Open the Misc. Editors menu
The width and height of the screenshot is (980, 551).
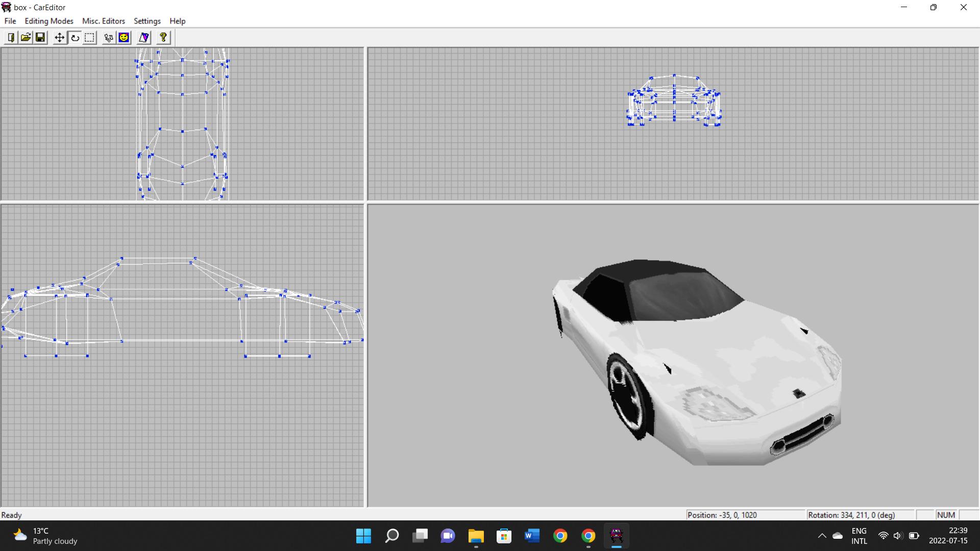(104, 21)
